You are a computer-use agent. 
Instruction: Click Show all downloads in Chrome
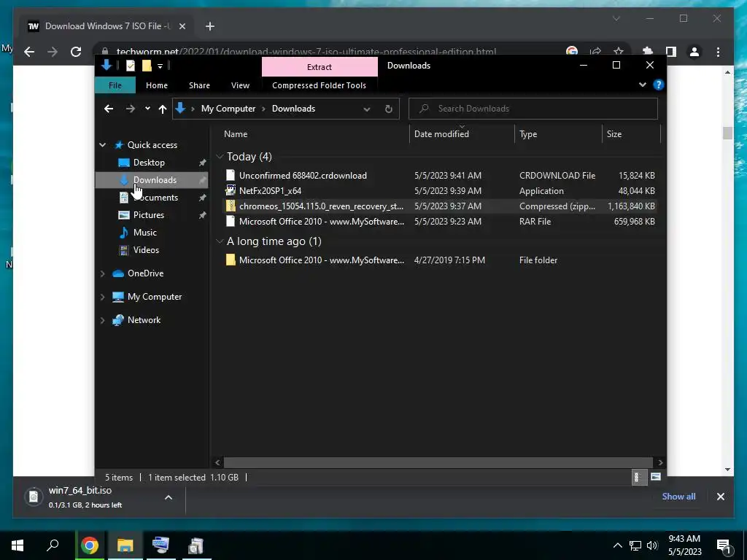click(678, 496)
